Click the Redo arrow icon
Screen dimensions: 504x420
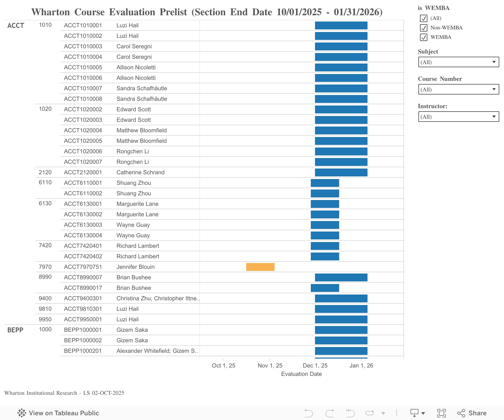click(329, 413)
